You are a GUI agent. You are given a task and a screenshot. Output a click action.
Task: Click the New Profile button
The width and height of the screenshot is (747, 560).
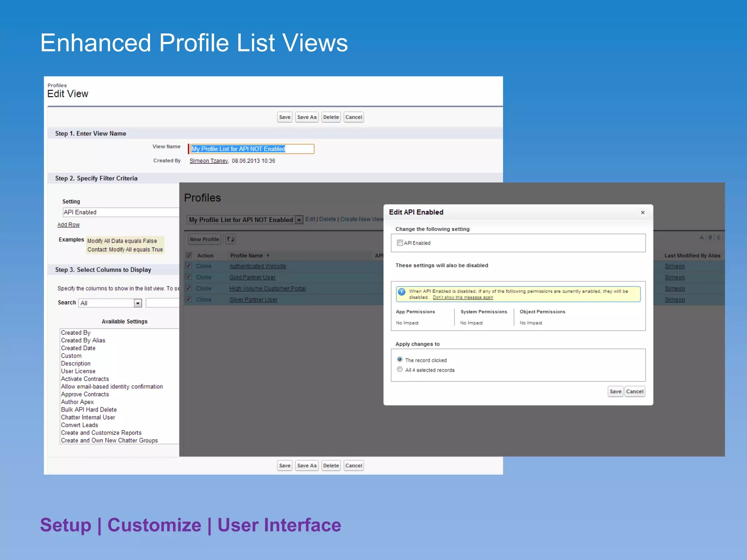coord(204,239)
